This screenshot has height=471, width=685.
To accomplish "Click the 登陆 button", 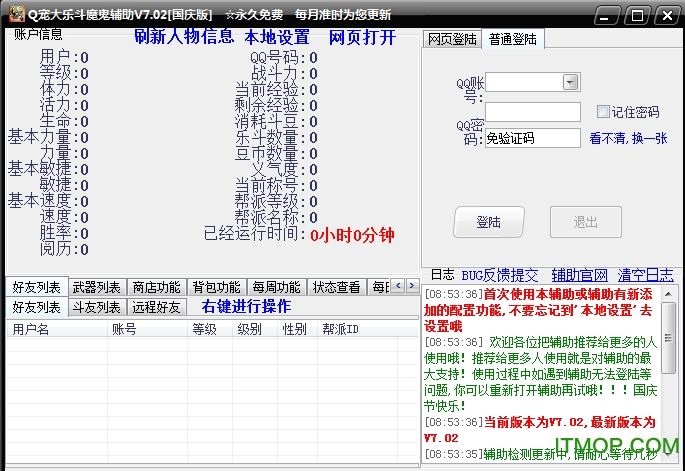I will point(489,222).
